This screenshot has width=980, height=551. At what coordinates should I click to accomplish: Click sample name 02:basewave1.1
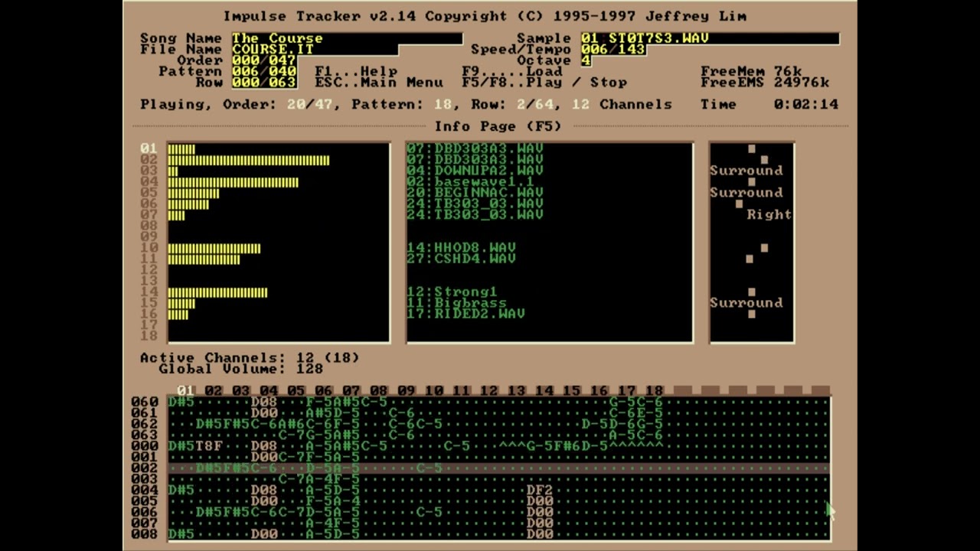pyautogui.click(x=470, y=182)
